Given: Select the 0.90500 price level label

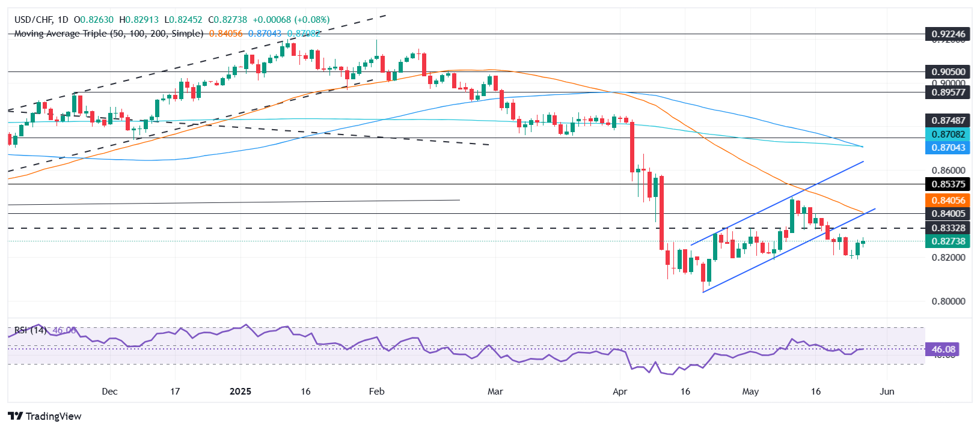Looking at the screenshot, I should (948, 72).
